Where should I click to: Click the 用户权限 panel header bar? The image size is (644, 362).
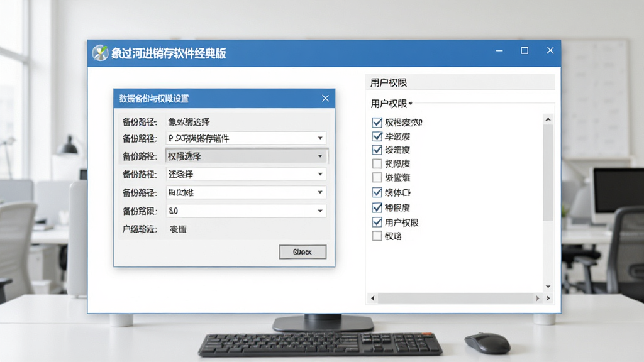(x=460, y=82)
